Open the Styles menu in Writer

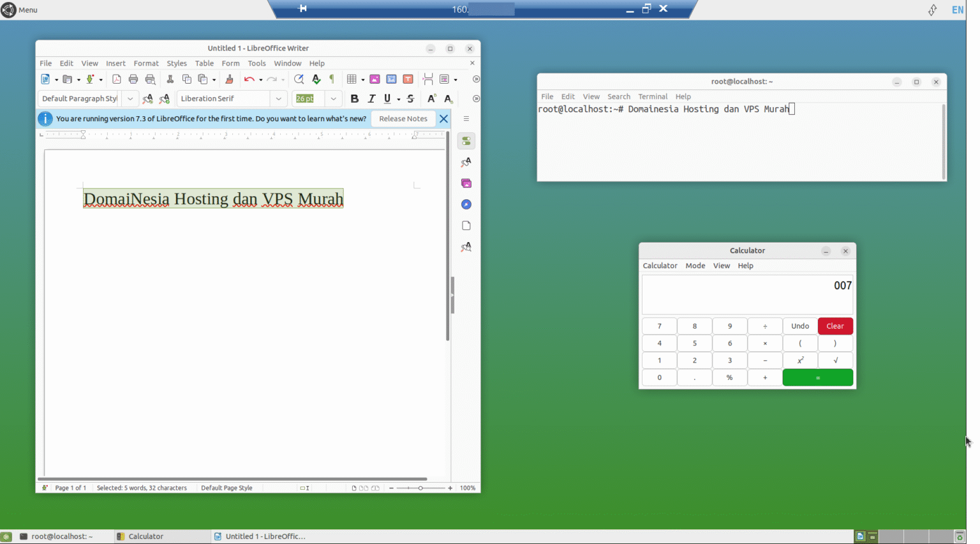177,63
